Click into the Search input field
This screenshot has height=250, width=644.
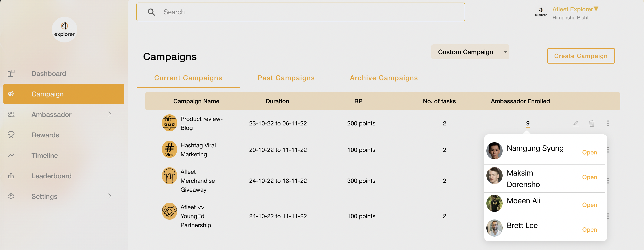[x=300, y=12]
